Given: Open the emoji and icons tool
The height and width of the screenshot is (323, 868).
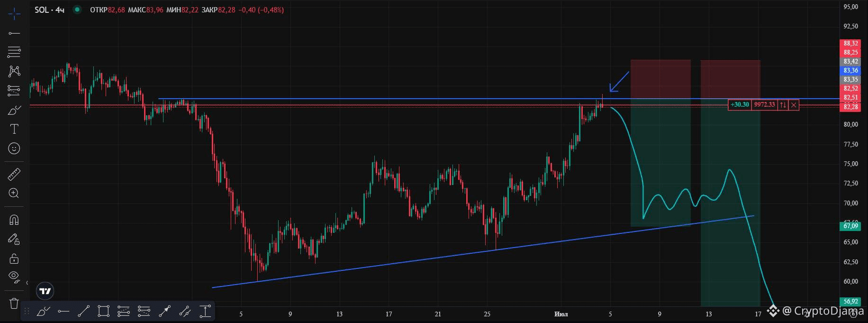Looking at the screenshot, I should [x=14, y=148].
